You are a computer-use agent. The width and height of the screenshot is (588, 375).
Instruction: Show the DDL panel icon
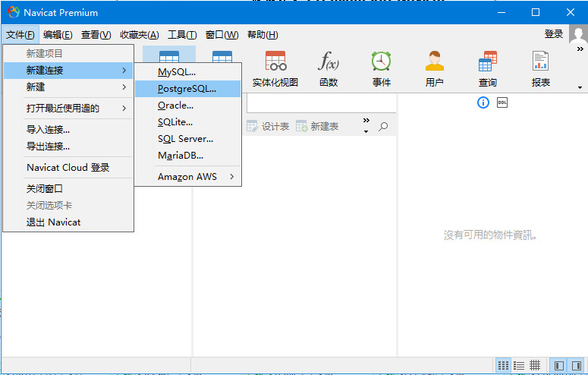click(x=502, y=102)
